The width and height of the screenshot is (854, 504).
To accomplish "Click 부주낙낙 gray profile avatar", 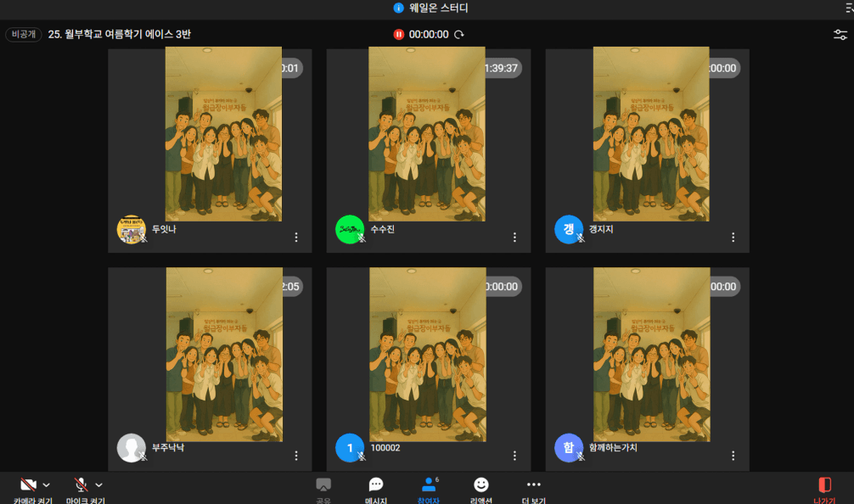I will tap(132, 448).
